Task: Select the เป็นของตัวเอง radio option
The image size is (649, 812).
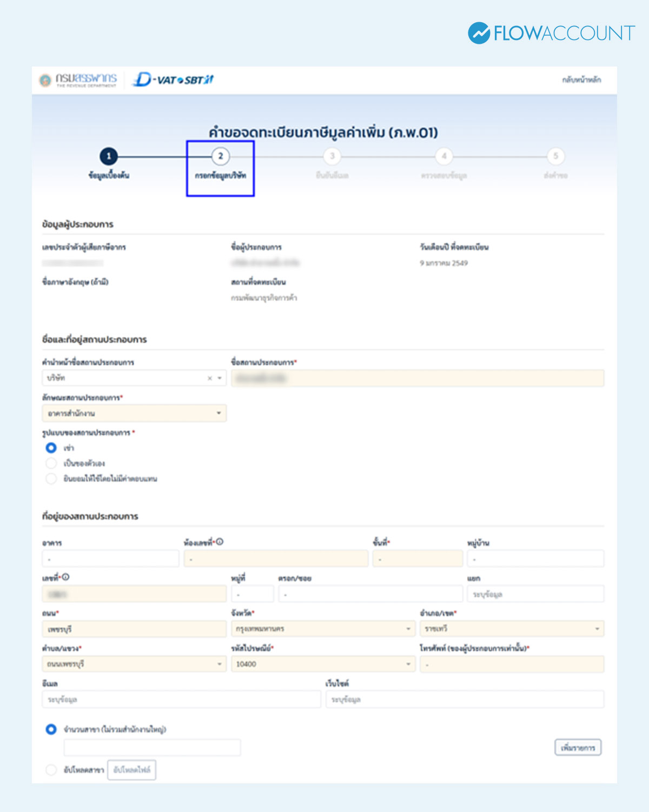Action: click(x=51, y=463)
